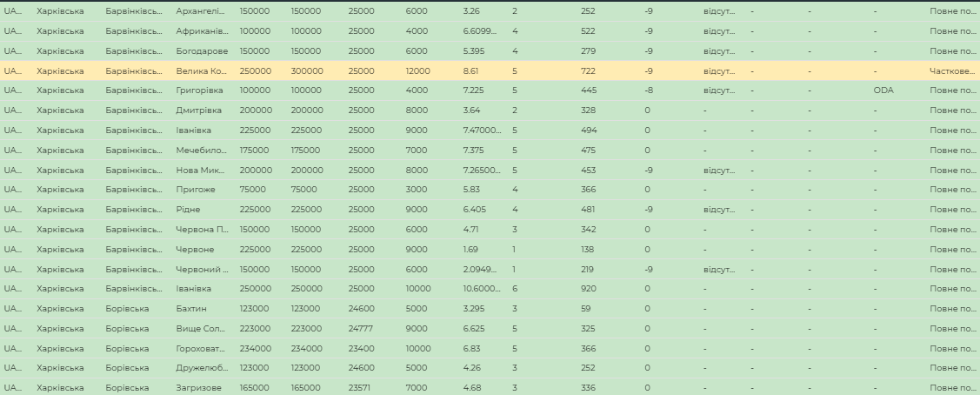Click the -8 value cell
The width and height of the screenshot is (980, 395).
pyautogui.click(x=649, y=90)
